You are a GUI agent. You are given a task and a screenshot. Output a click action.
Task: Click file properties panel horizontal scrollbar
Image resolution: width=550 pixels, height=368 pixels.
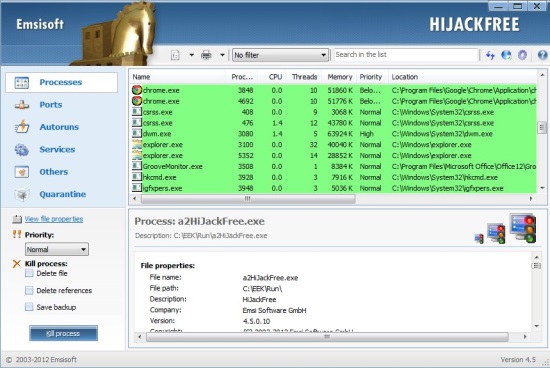click(x=327, y=337)
